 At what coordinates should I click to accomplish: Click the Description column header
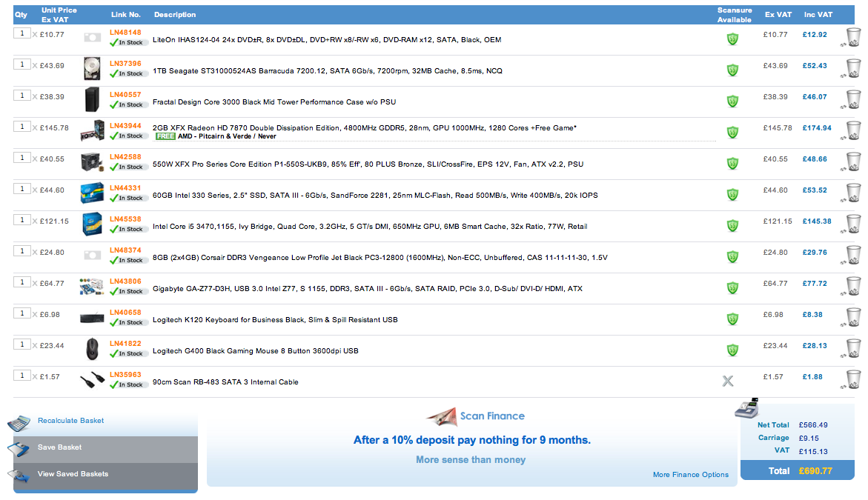175,15
